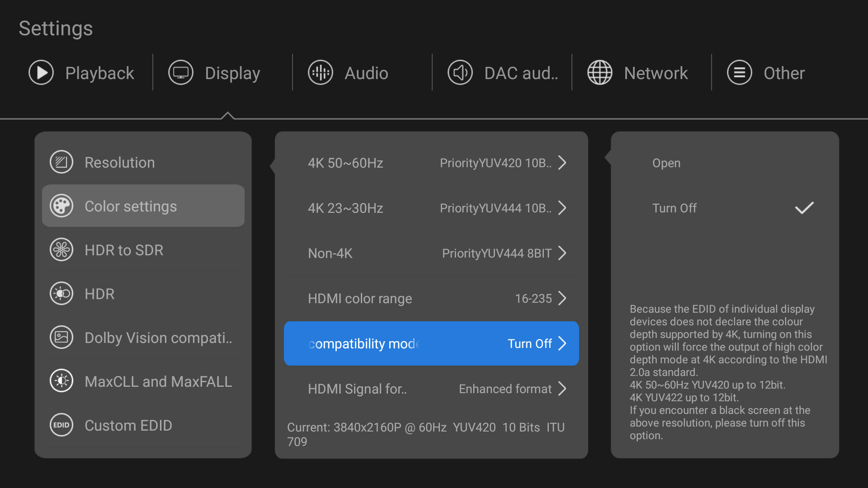Click the 4K 50~60Hz label
The width and height of the screenshot is (868, 488).
coord(345,163)
